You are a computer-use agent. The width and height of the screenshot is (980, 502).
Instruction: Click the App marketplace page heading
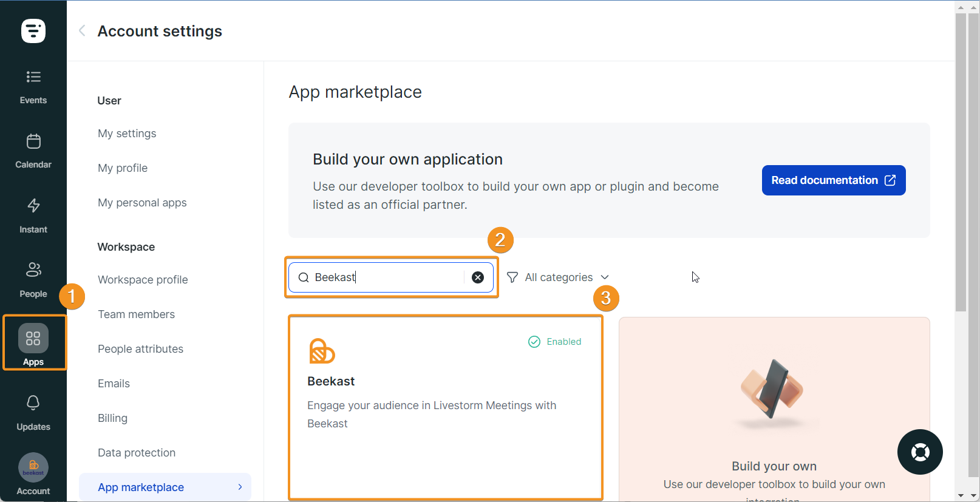coord(355,92)
